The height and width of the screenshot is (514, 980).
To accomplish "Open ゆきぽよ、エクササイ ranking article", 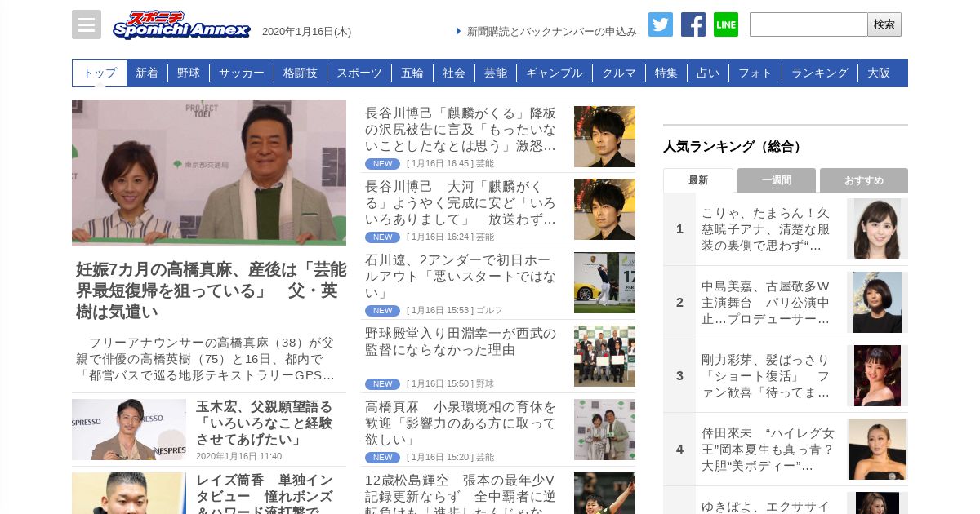I will click(768, 506).
